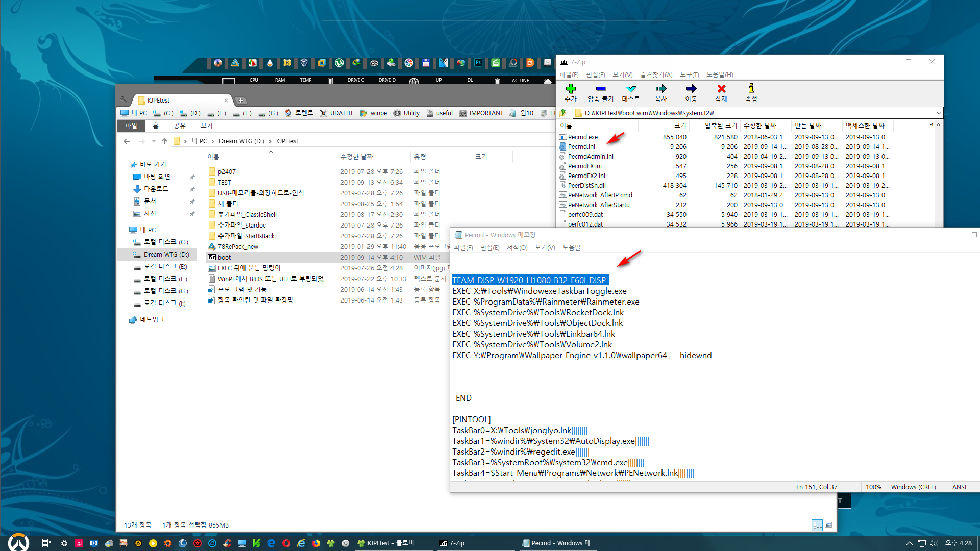
Task: Expand breadcrumb chevron after Dream WTG (D:)
Action: [270, 141]
